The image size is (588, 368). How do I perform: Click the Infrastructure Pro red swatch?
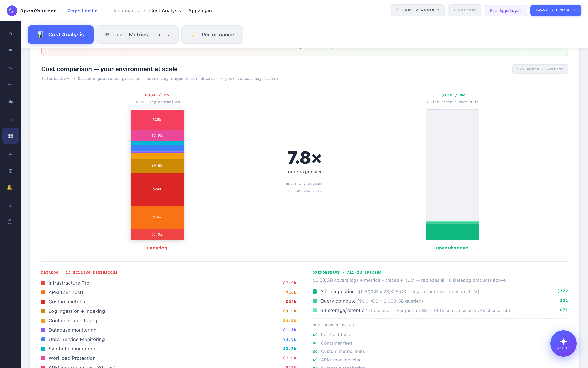pos(43,283)
